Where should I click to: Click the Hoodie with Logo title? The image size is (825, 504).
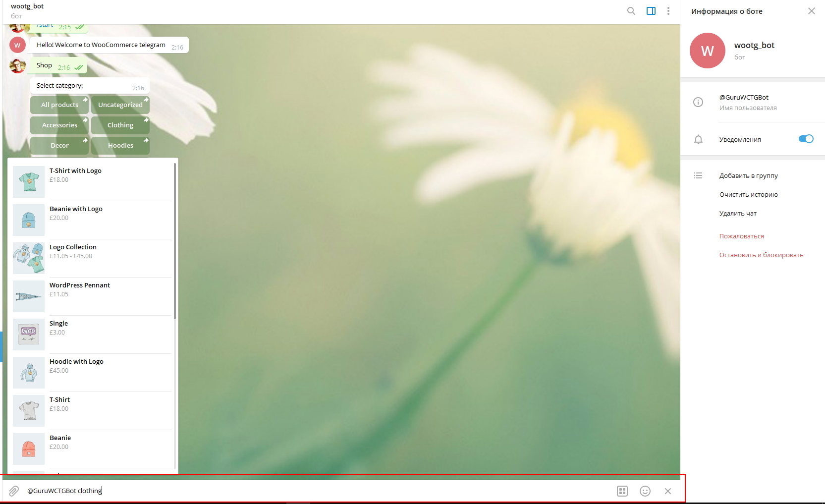tap(76, 361)
